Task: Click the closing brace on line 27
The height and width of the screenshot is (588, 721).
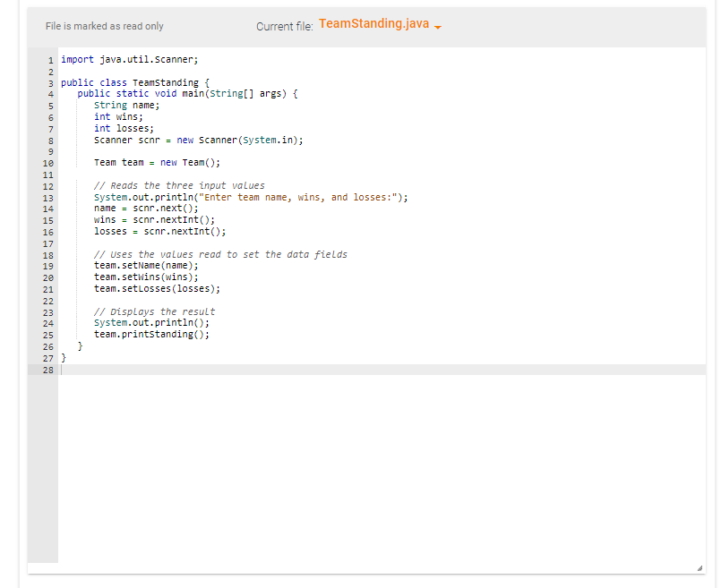Action: pos(63,357)
